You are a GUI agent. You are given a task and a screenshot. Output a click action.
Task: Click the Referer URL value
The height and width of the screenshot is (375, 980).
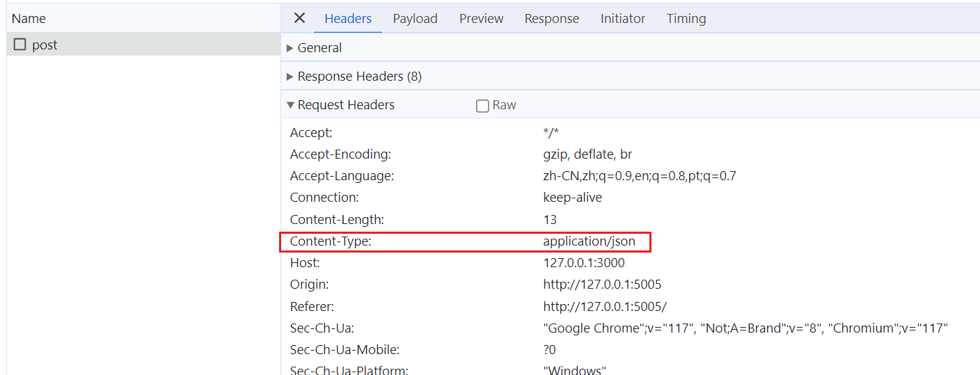point(605,306)
